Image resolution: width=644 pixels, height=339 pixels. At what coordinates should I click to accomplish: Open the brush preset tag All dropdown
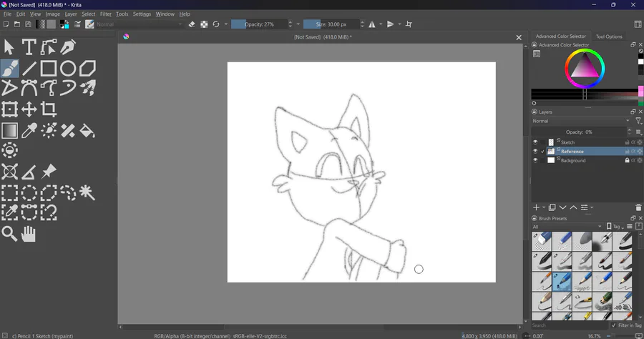tap(567, 227)
